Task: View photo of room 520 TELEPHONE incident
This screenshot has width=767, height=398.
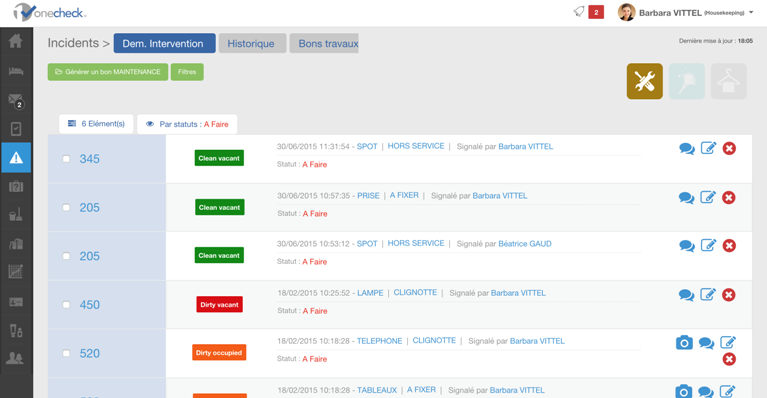Action: pos(684,343)
